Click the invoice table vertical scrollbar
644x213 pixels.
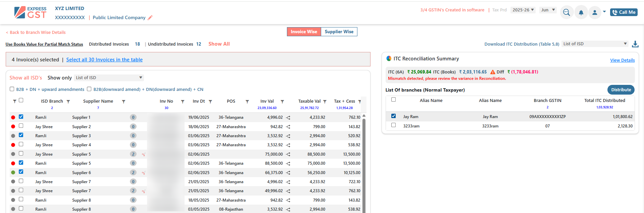pyautogui.click(x=364, y=161)
